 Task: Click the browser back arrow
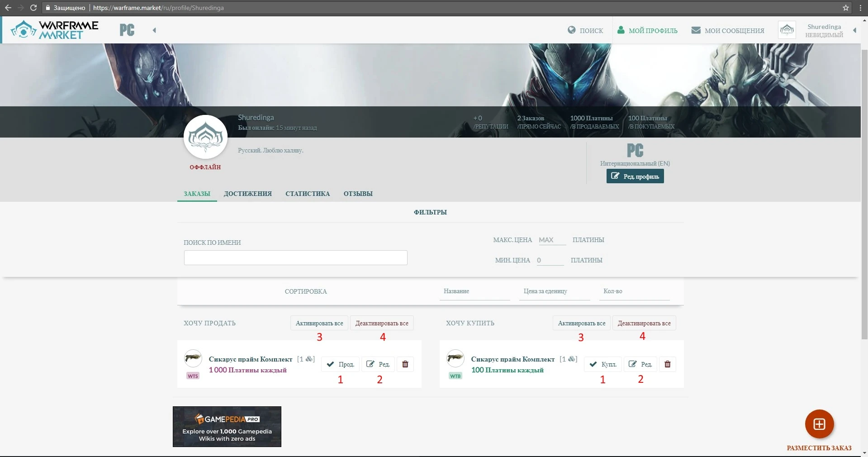point(8,8)
